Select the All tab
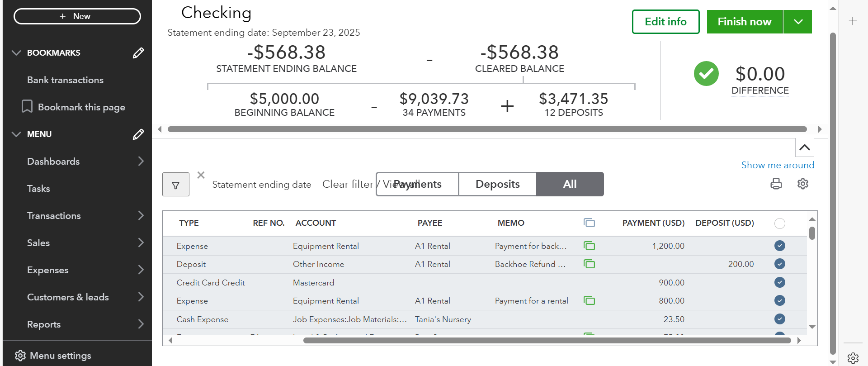 [570, 184]
